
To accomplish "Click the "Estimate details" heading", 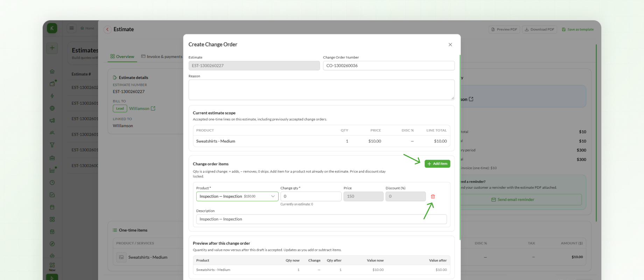I will [133, 78].
